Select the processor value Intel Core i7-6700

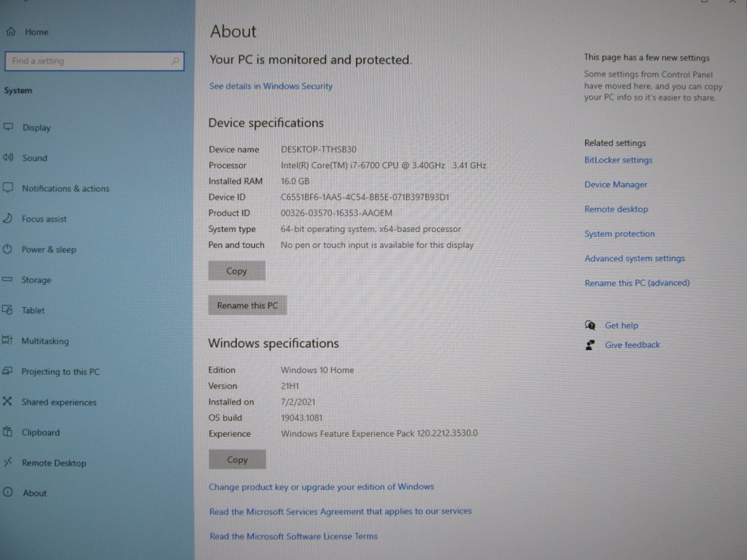[384, 166]
